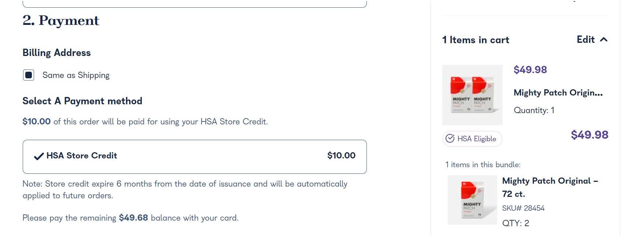Click the Edit link for cart items
This screenshot has width=644, height=236.
point(586,40)
